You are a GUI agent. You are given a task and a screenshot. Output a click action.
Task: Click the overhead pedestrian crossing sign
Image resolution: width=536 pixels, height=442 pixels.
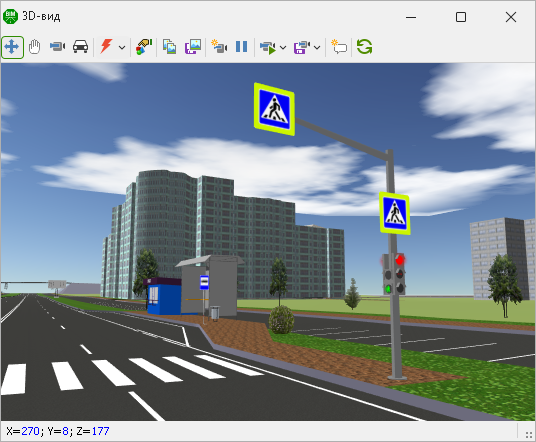click(x=274, y=109)
